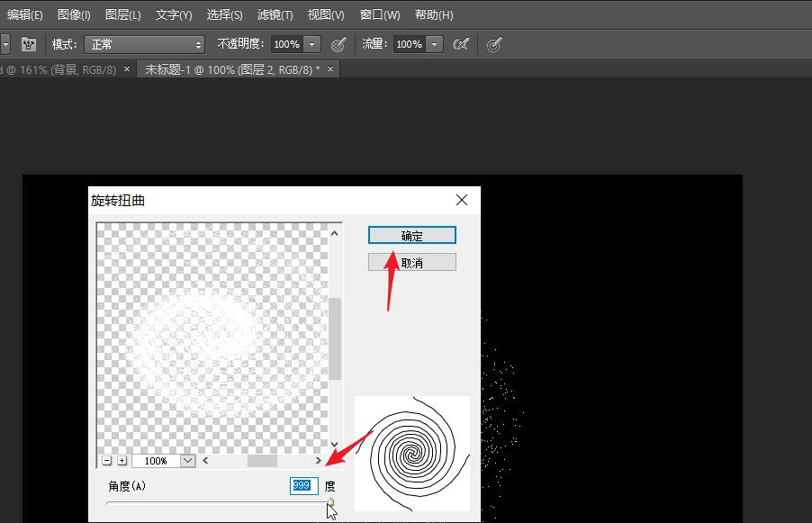The image size is (812, 523).
Task: Cancel twirl with 取消 button
Action: (412, 263)
